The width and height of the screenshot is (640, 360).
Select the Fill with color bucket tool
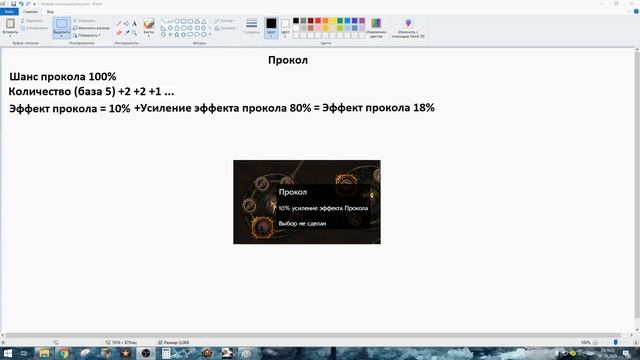pos(127,24)
